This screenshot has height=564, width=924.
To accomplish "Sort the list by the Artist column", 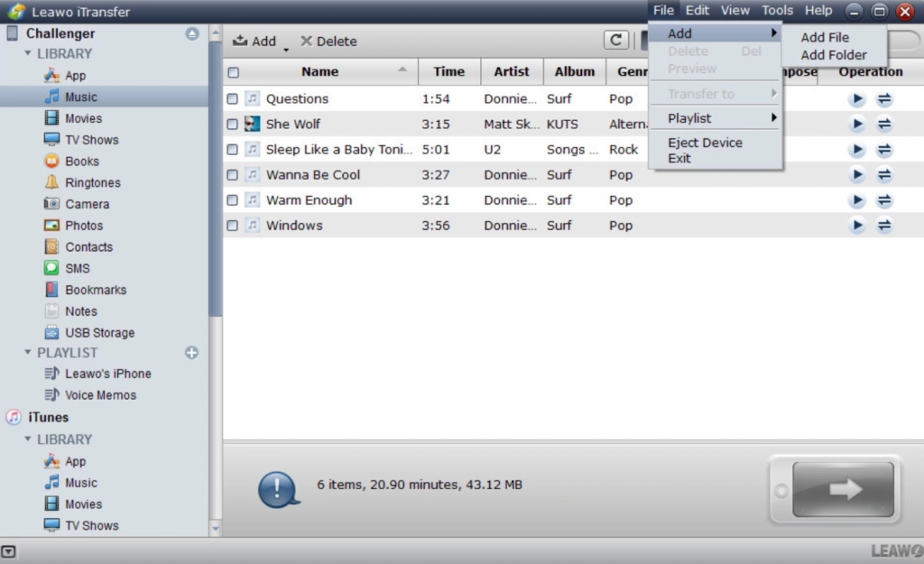I will pyautogui.click(x=512, y=72).
